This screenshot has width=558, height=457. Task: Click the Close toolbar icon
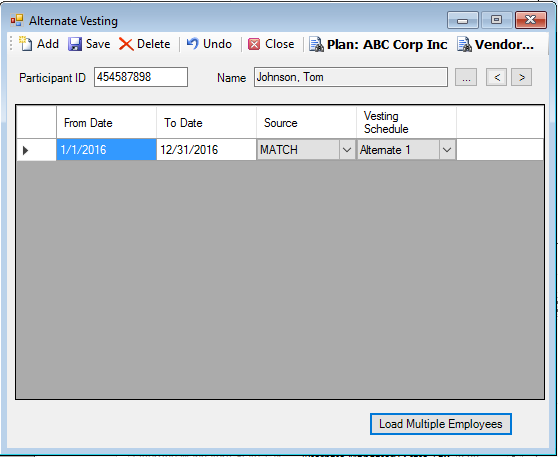(254, 44)
